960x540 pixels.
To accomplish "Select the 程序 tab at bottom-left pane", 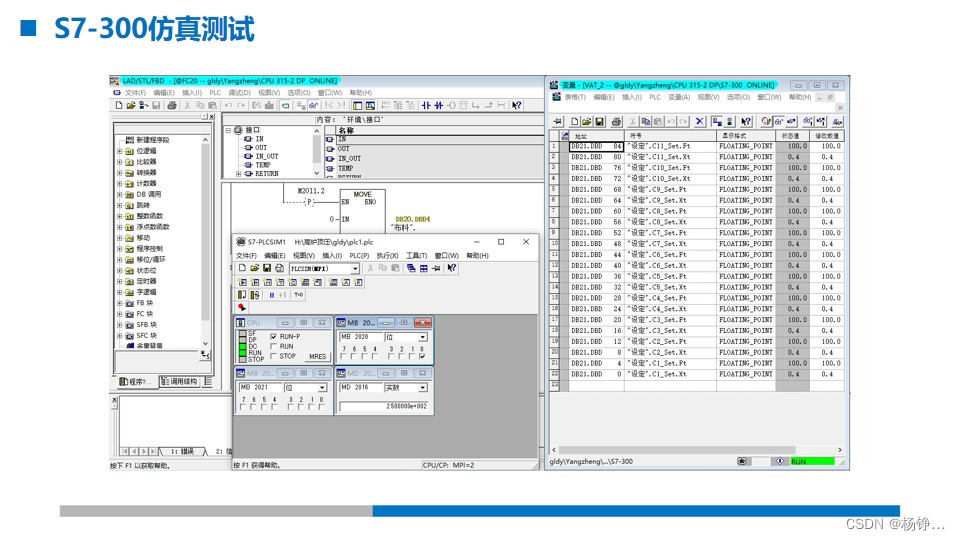I will (x=136, y=381).
